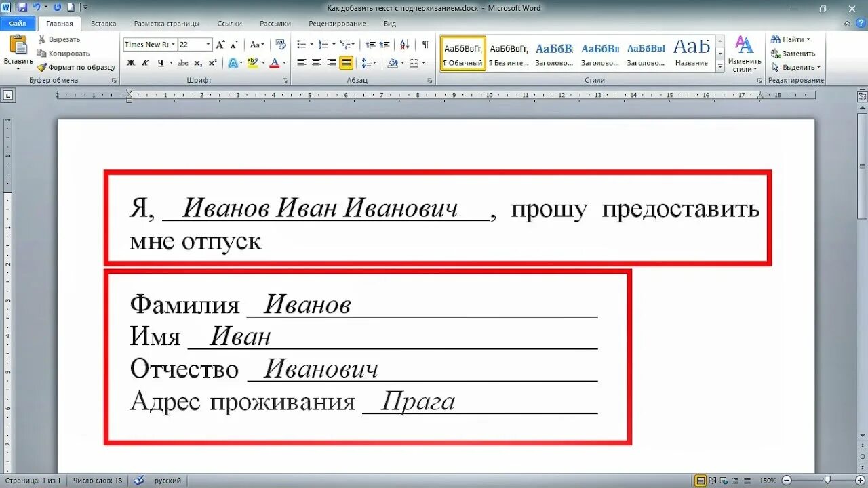Viewport: 868px width, 488px height.
Task: Center align text
Action: (x=317, y=63)
